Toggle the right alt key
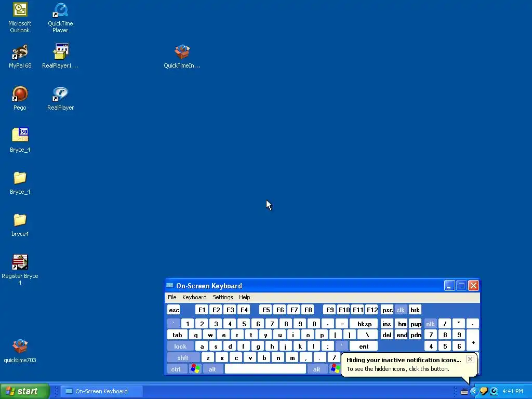Screen dimensions: 532x399 (316, 369)
